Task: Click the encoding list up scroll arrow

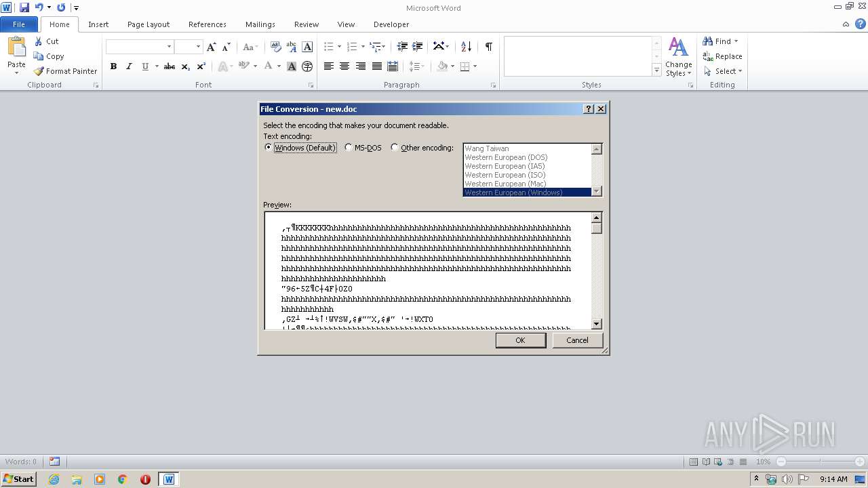Action: [597, 149]
